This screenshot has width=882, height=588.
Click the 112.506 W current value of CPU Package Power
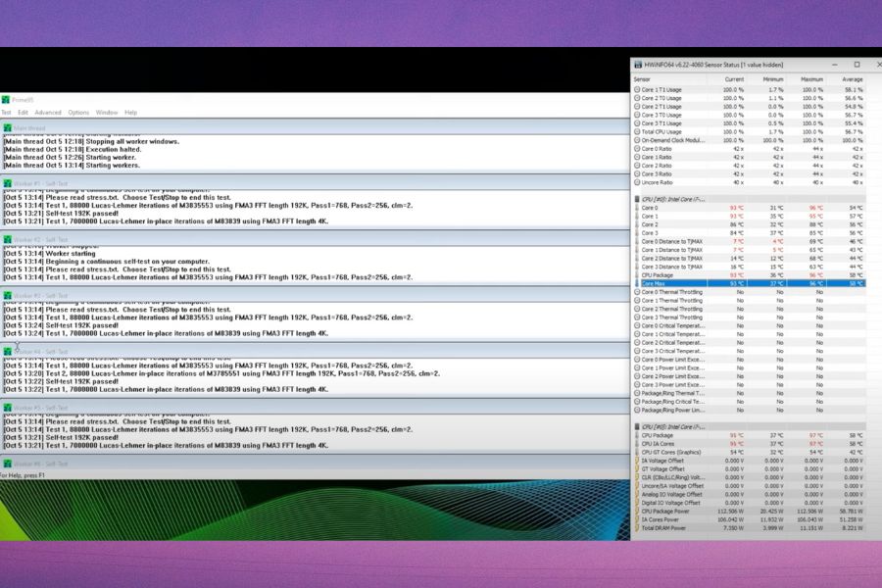[x=731, y=512]
